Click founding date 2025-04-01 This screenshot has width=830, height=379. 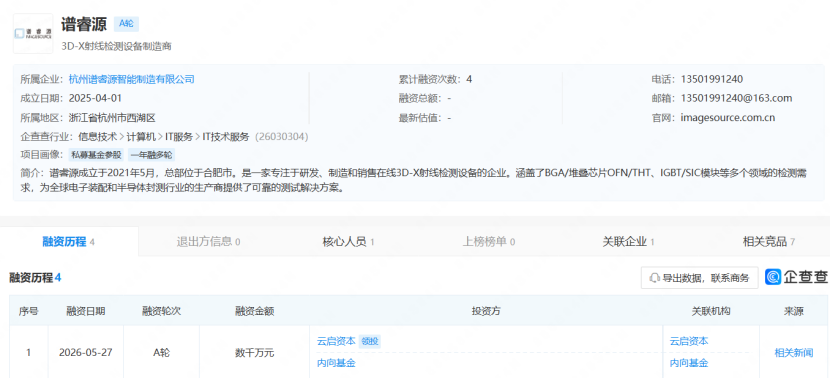(x=95, y=98)
